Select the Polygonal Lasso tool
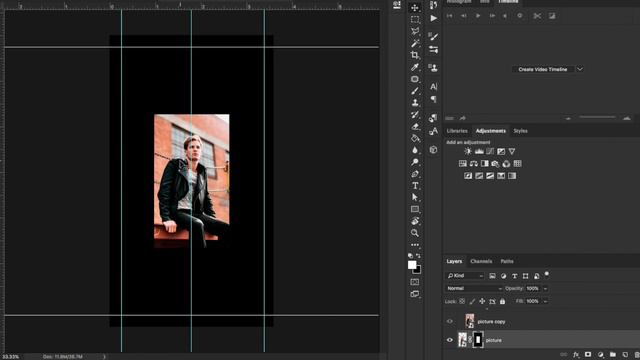Viewport: 640px width, 360px height. click(x=415, y=31)
